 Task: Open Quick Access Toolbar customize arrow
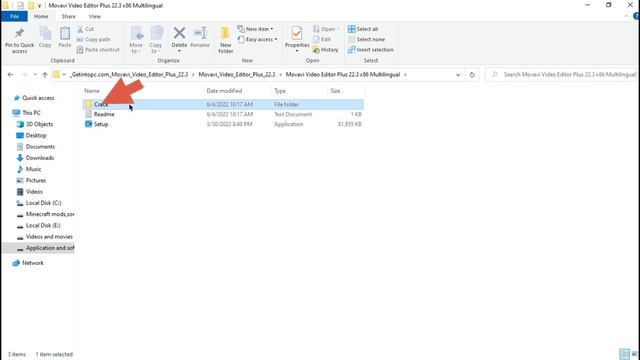(39, 6)
